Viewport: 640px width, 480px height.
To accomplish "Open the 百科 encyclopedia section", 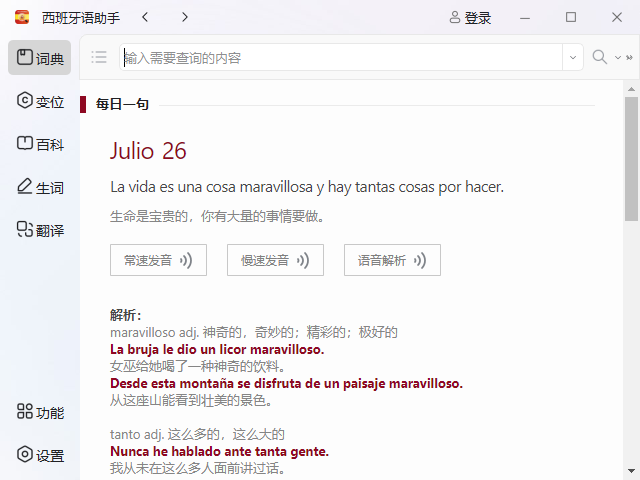I will click(x=40, y=144).
